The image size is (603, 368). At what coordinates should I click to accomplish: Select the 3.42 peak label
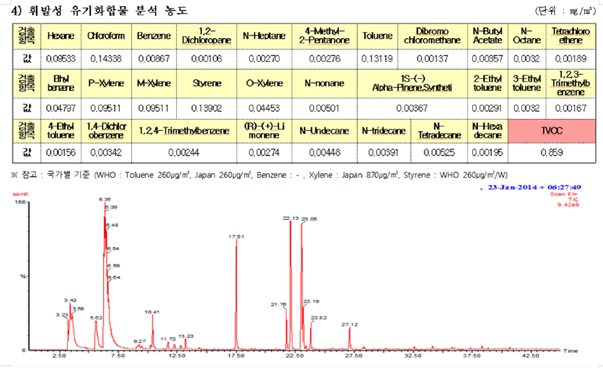[70, 300]
